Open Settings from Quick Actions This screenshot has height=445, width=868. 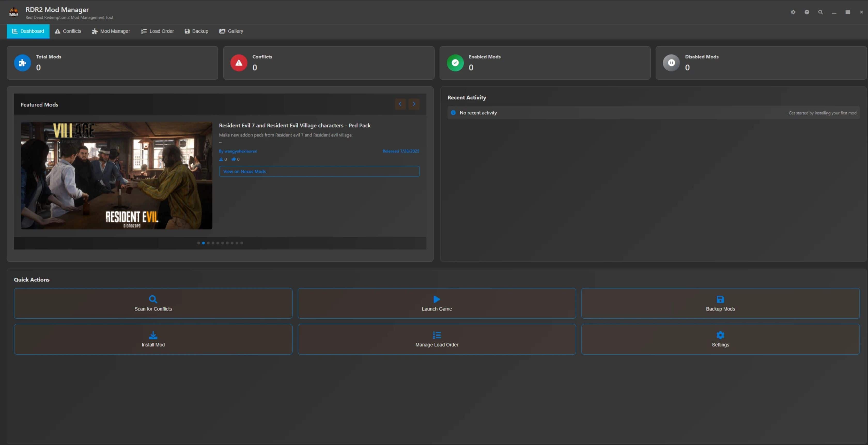click(x=720, y=339)
